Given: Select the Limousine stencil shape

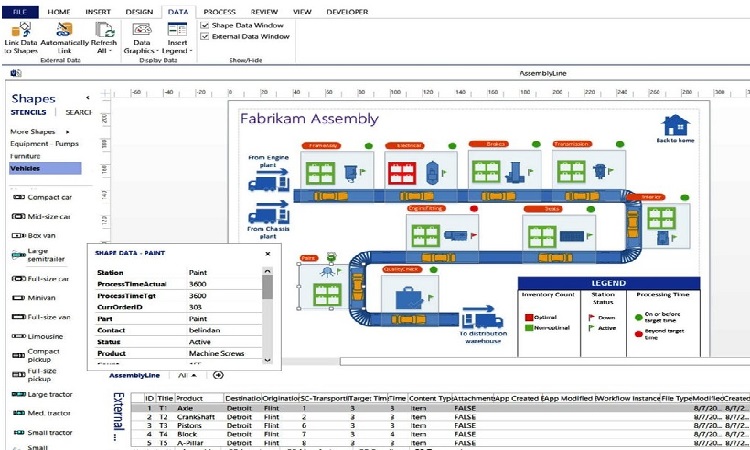Looking at the screenshot, I should point(37,336).
